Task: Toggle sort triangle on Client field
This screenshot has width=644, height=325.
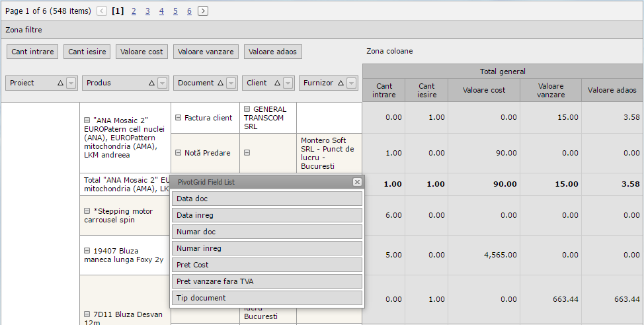Action: click(277, 83)
